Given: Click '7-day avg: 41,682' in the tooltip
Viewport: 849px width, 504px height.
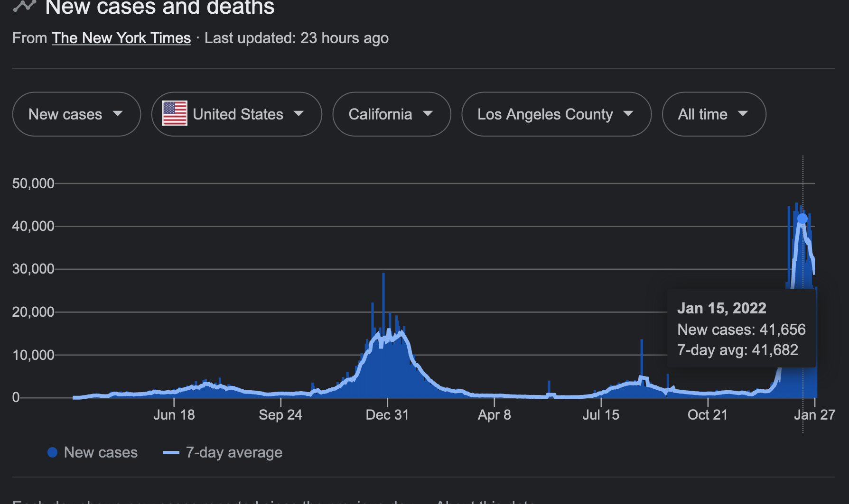Looking at the screenshot, I should pyautogui.click(x=737, y=350).
